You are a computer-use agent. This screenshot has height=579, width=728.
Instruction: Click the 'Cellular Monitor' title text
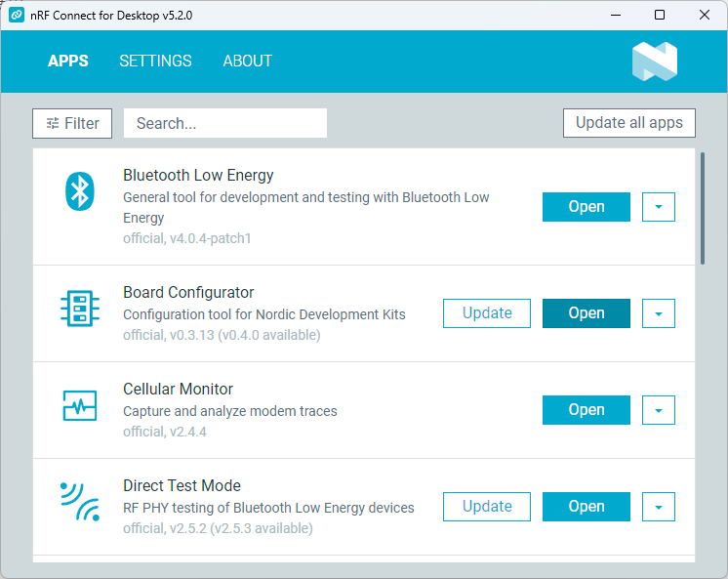(178, 389)
